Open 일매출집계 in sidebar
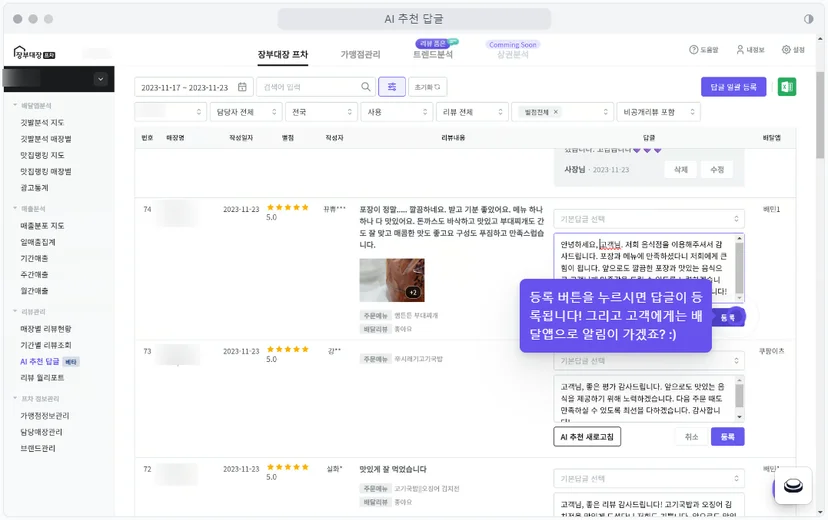This screenshot has height=520, width=828. tap(38, 242)
